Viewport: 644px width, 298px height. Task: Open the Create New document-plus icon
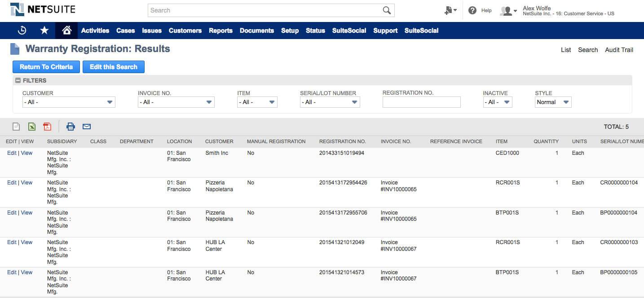point(450,10)
